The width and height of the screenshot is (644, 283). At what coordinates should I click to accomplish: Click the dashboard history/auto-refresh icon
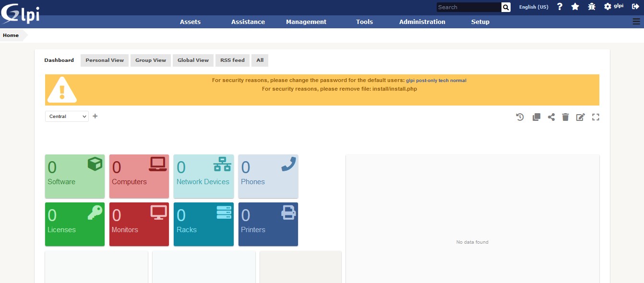tap(520, 117)
